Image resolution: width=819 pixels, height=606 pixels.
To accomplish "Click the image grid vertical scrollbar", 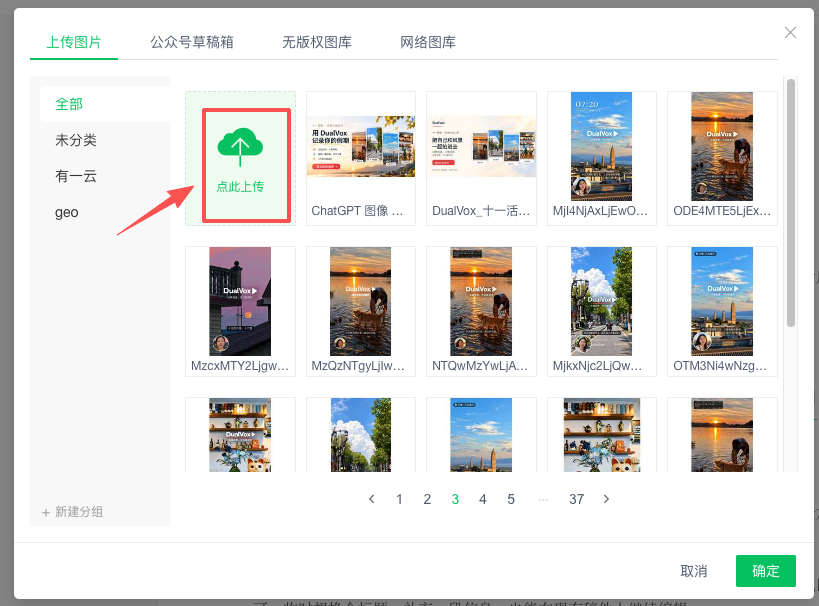I will (x=791, y=203).
